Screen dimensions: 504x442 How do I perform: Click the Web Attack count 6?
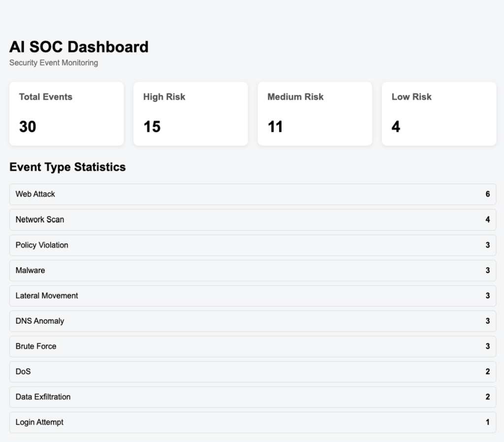[488, 194]
